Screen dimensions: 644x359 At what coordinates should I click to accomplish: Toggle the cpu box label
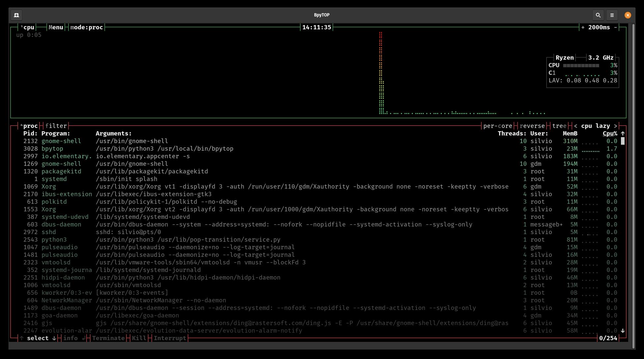pyautogui.click(x=27, y=27)
